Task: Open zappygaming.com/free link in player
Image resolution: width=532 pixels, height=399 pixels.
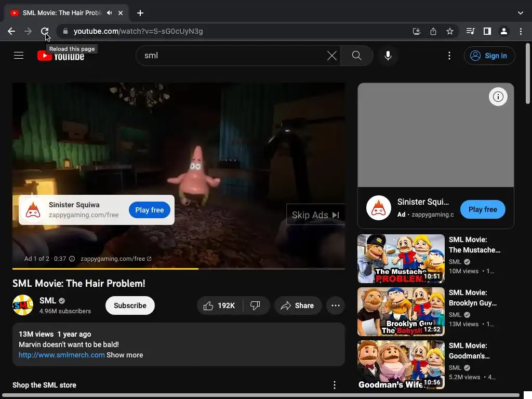Action: (x=116, y=259)
